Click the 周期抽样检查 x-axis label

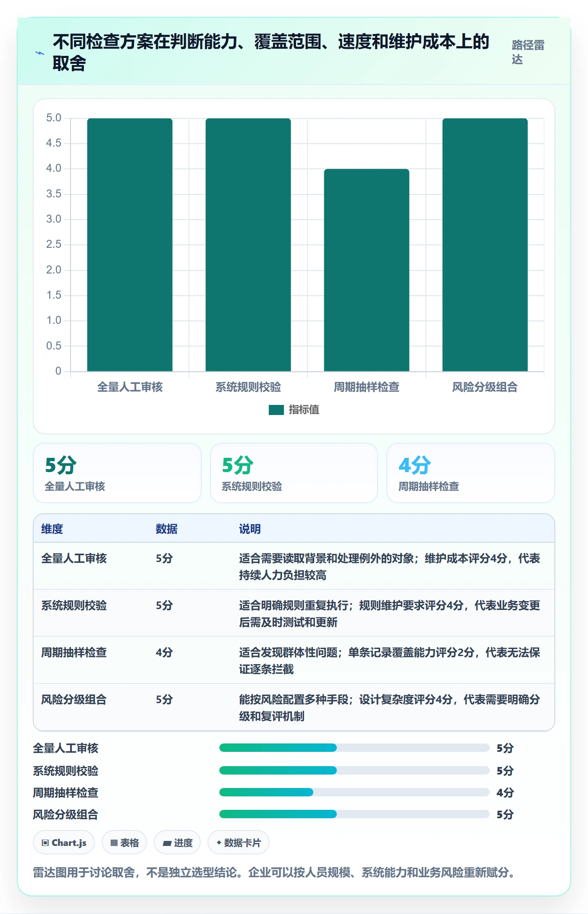[x=367, y=387]
